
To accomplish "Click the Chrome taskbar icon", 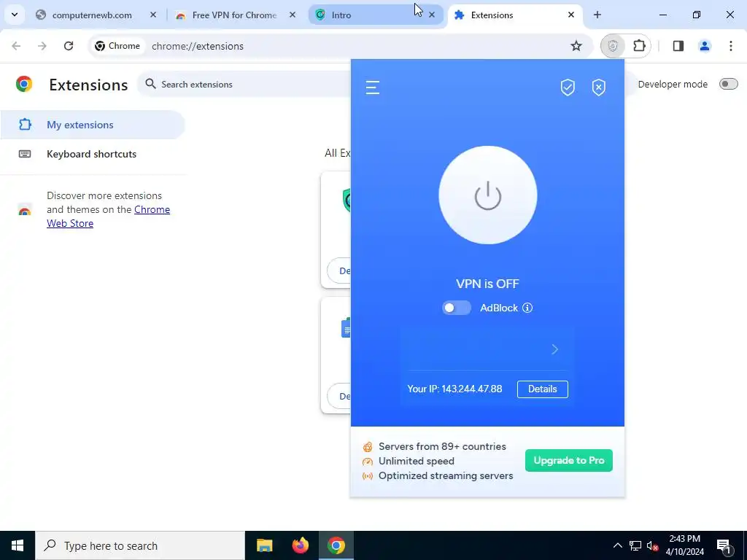I will click(x=336, y=545).
